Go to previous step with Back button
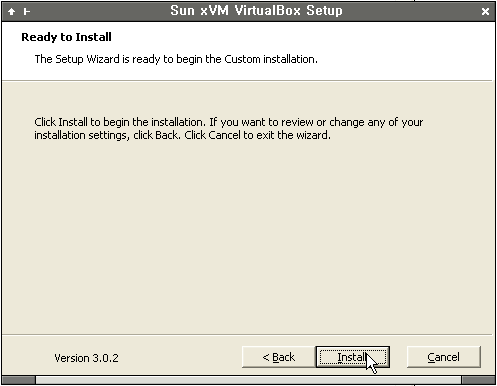Viewport: 497px width, 386px height. point(279,357)
